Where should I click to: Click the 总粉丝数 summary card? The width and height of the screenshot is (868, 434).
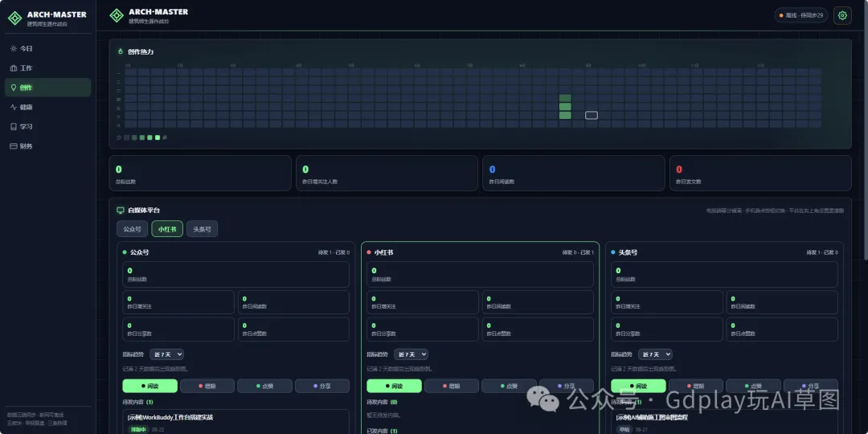pos(200,174)
